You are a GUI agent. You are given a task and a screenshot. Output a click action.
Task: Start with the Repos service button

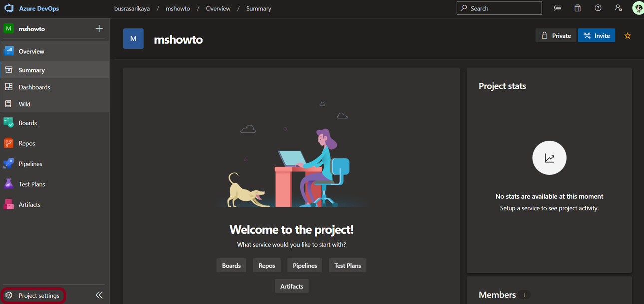tap(267, 265)
